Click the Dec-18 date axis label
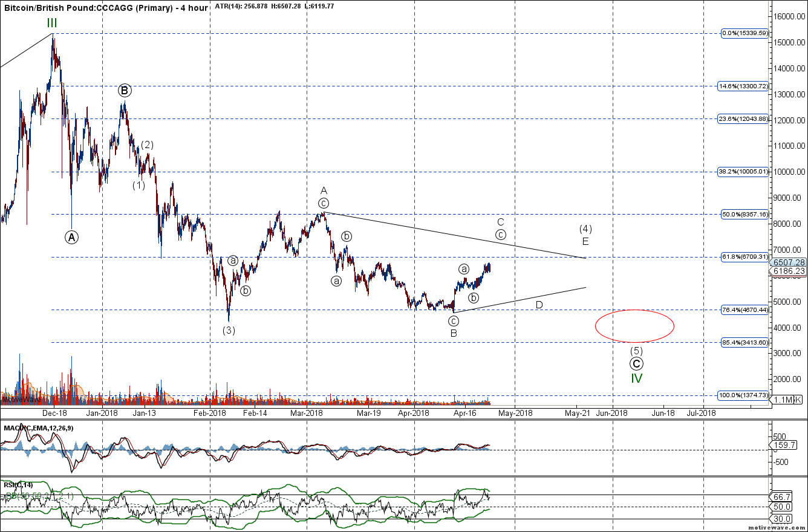The height and width of the screenshot is (532, 808). (55, 413)
